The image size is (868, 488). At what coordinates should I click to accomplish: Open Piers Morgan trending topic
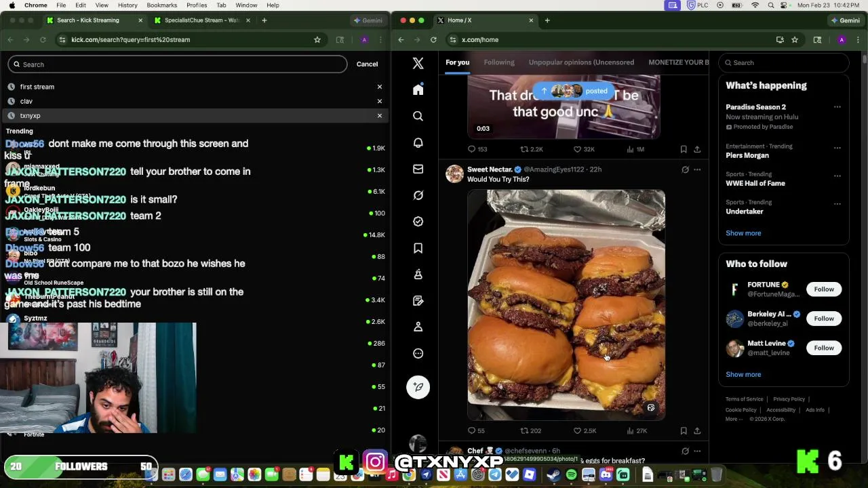(747, 155)
